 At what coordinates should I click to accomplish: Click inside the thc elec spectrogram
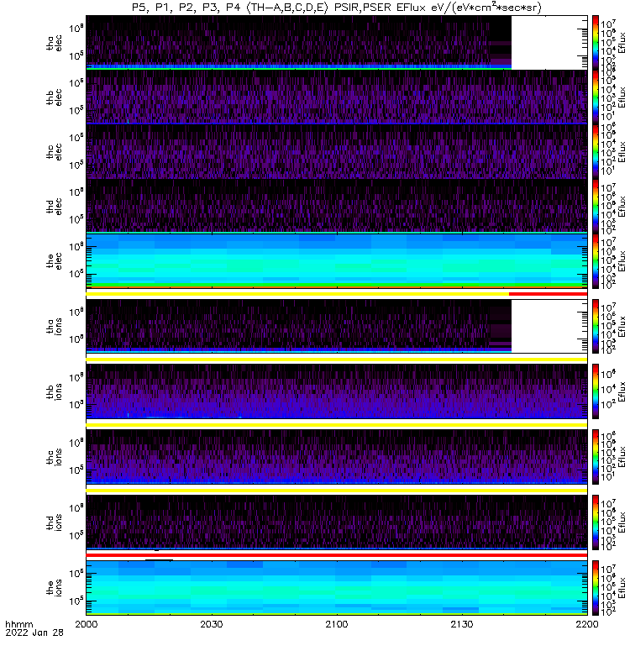pyautogui.click(x=337, y=151)
